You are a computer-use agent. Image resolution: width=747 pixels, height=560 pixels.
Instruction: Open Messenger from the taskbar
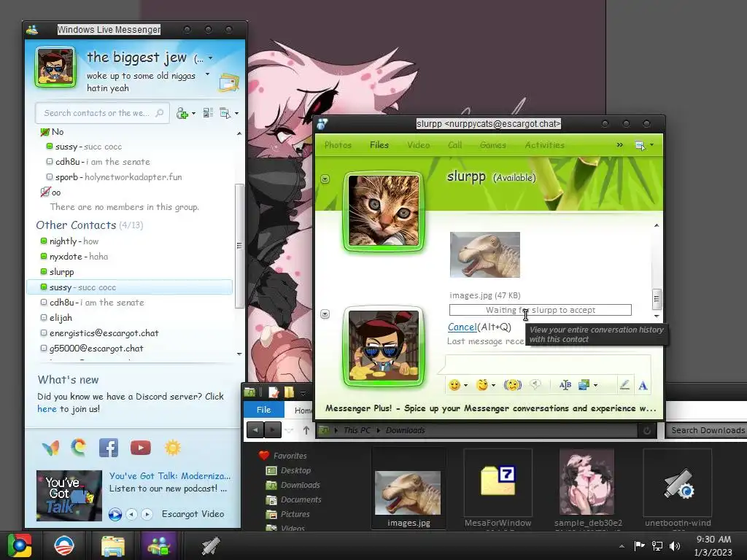click(159, 545)
